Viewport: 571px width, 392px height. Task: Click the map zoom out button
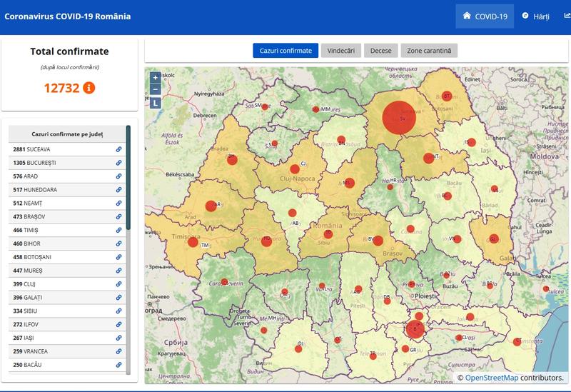coord(156,89)
